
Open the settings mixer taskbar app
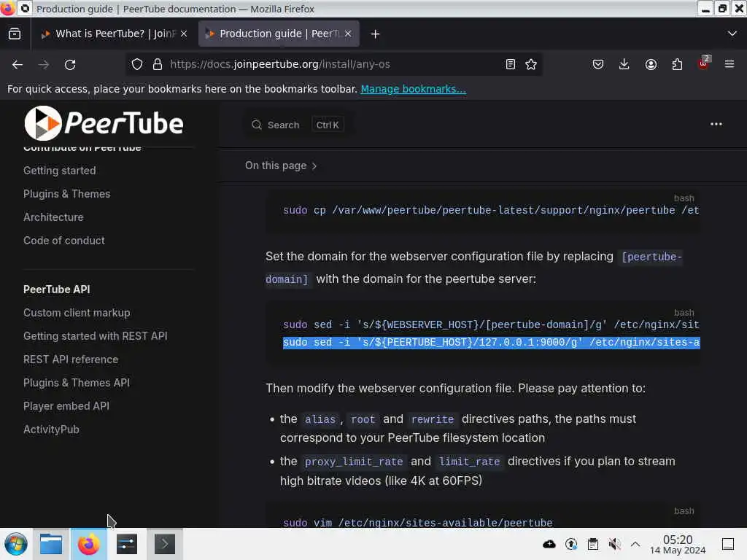click(127, 544)
